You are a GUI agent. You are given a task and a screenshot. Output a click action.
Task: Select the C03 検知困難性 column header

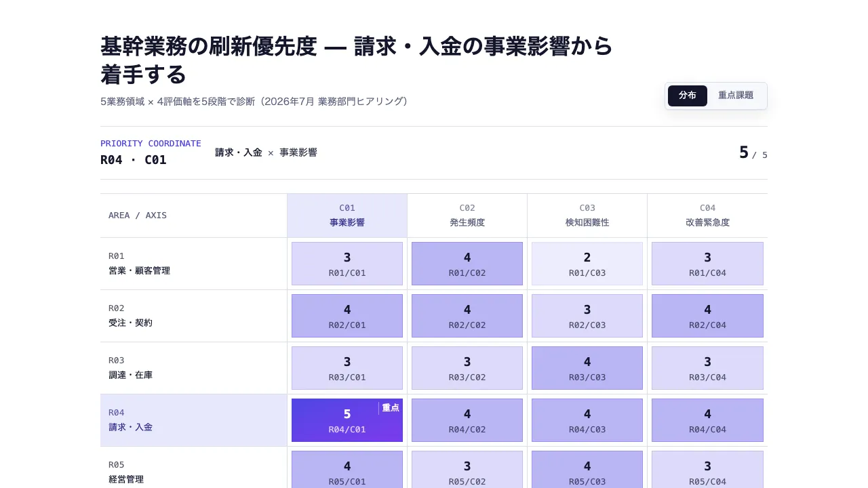[x=587, y=216]
